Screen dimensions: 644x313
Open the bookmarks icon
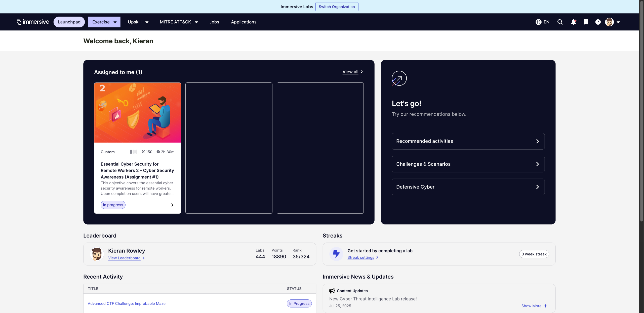tap(586, 22)
